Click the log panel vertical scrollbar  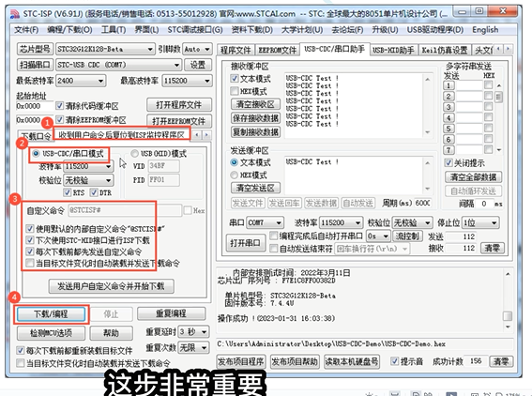point(508,300)
